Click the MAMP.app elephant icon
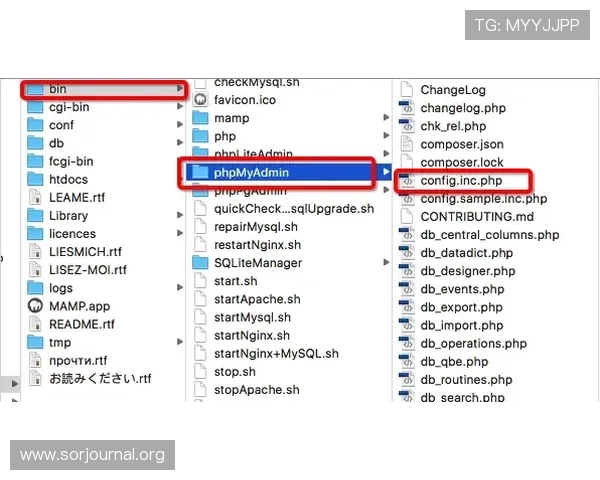 tap(35, 306)
